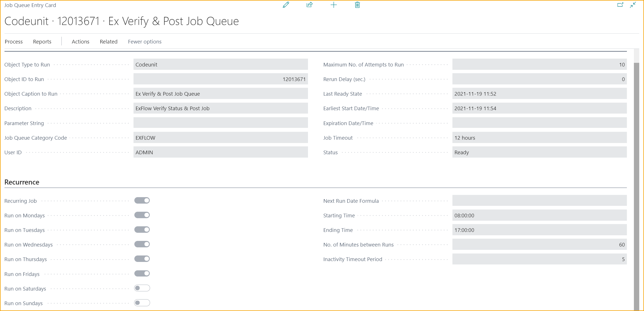Create a new entry with the plus icon
The height and width of the screenshot is (311, 644).
click(x=334, y=5)
